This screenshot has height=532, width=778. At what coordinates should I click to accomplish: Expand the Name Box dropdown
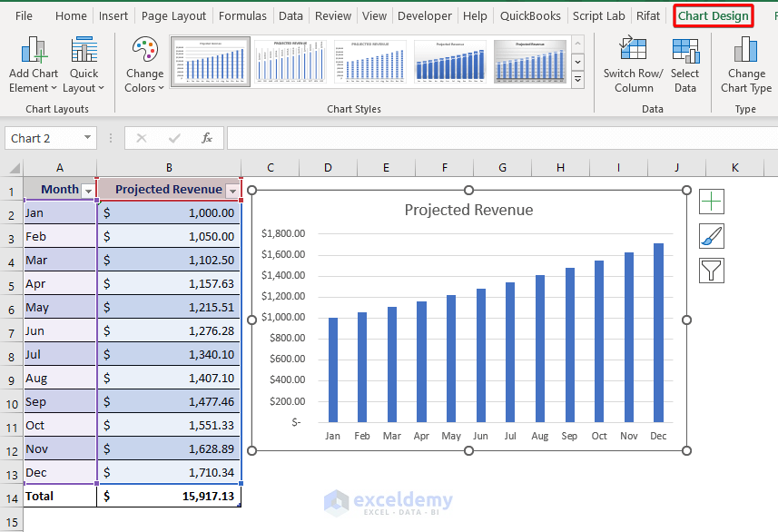87,137
